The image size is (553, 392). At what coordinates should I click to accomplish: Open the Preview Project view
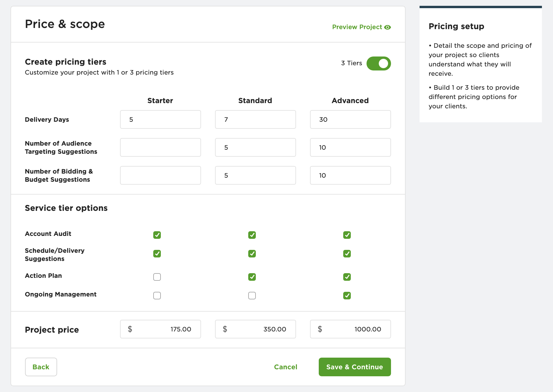(x=357, y=27)
